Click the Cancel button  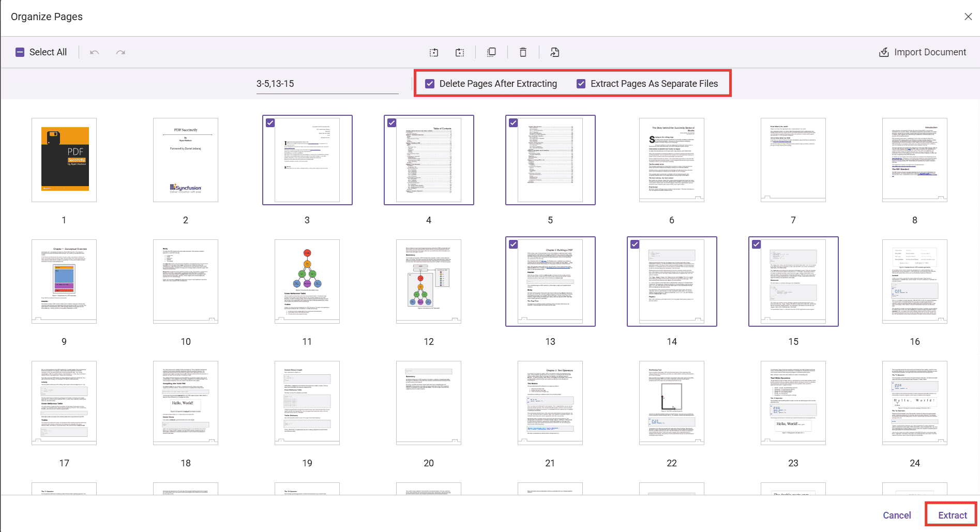[x=897, y=514]
